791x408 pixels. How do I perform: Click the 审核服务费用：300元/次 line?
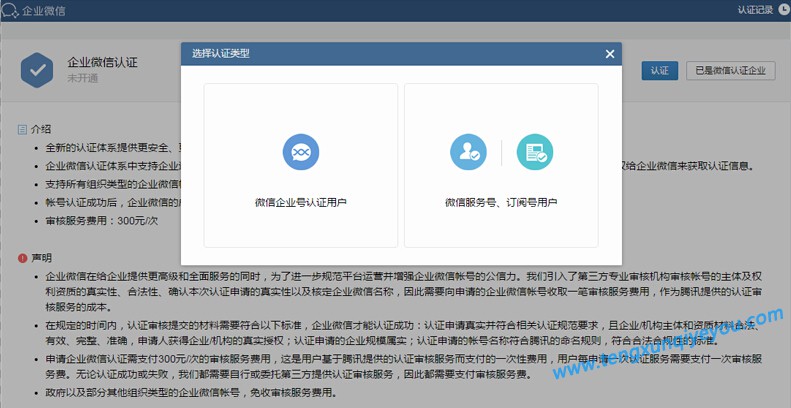[x=102, y=221]
